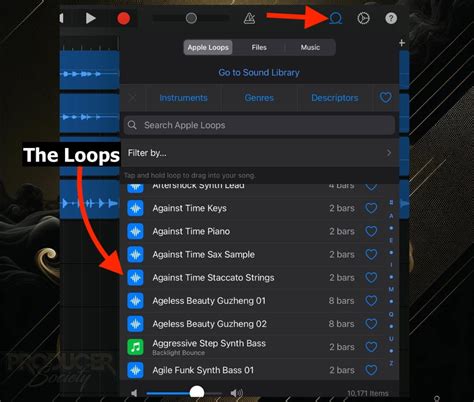This screenshot has height=402, width=474.
Task: Open the help question mark icon
Action: (x=391, y=18)
